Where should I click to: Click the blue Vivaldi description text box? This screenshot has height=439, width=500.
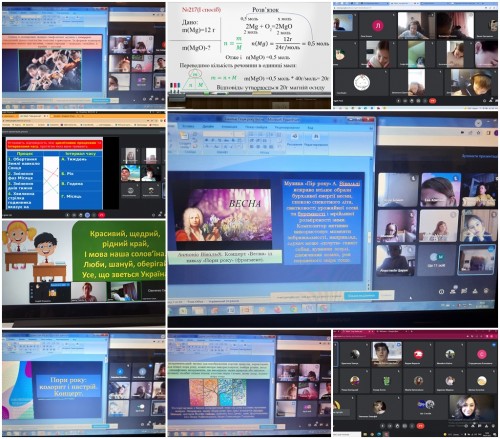(x=322, y=222)
